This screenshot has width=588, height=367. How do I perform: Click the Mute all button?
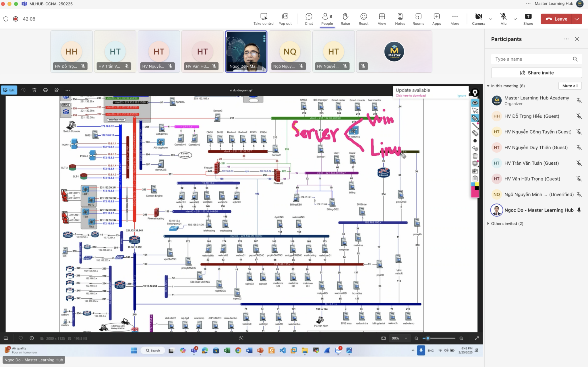click(569, 86)
